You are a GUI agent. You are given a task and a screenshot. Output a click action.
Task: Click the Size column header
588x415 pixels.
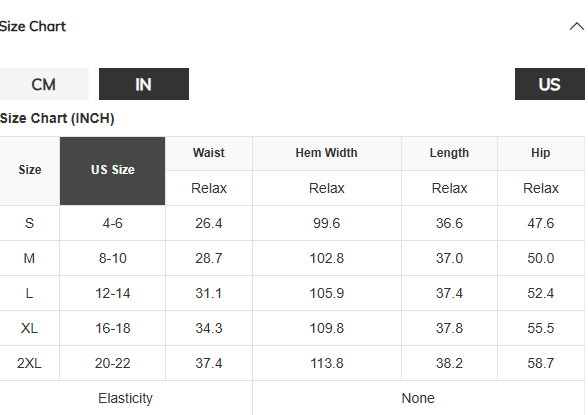(x=30, y=171)
